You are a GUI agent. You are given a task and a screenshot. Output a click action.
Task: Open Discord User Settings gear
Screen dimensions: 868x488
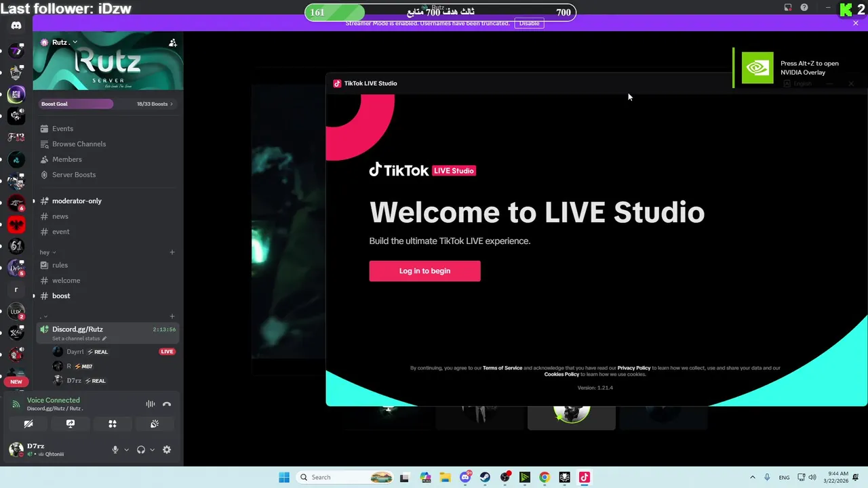[167, 450]
